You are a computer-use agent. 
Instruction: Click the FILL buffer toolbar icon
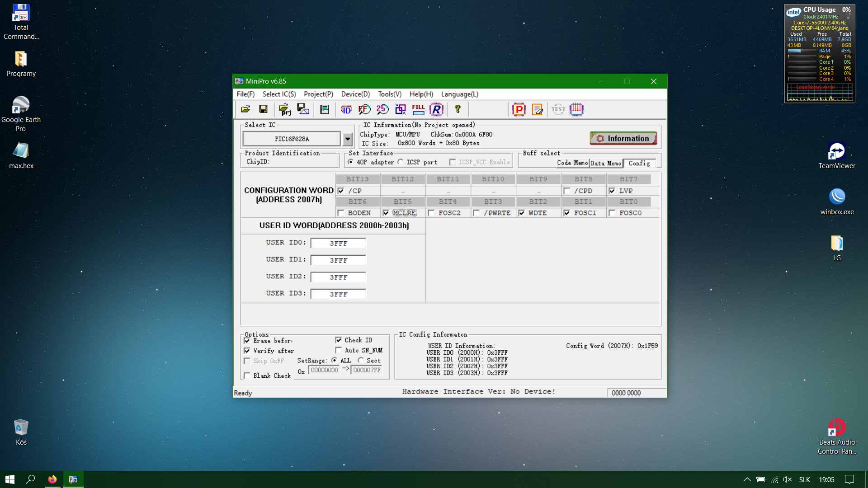click(x=418, y=109)
